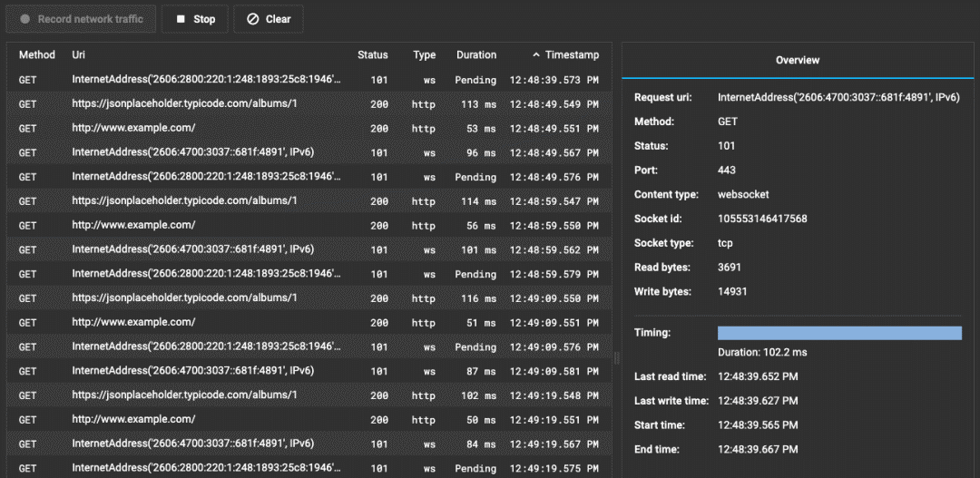This screenshot has height=478, width=980.
Task: Click the Uri column header
Action: (79, 54)
